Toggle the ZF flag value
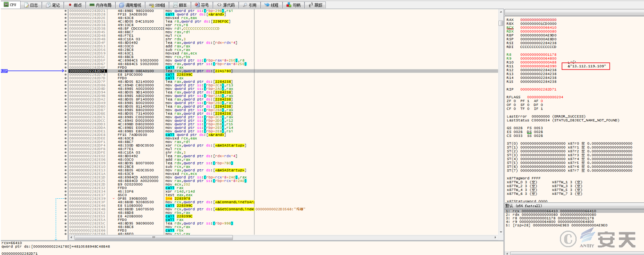The width and height of the screenshot is (644, 255). click(514, 101)
